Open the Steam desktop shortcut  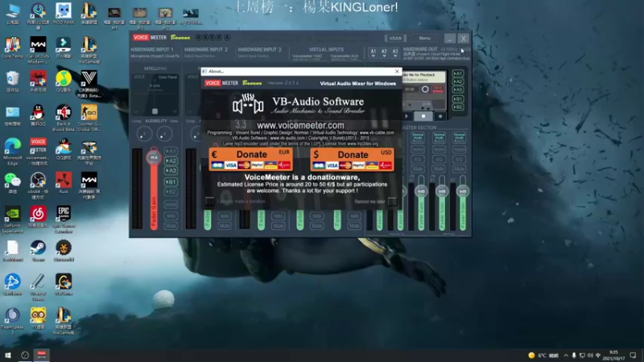pos(38,251)
